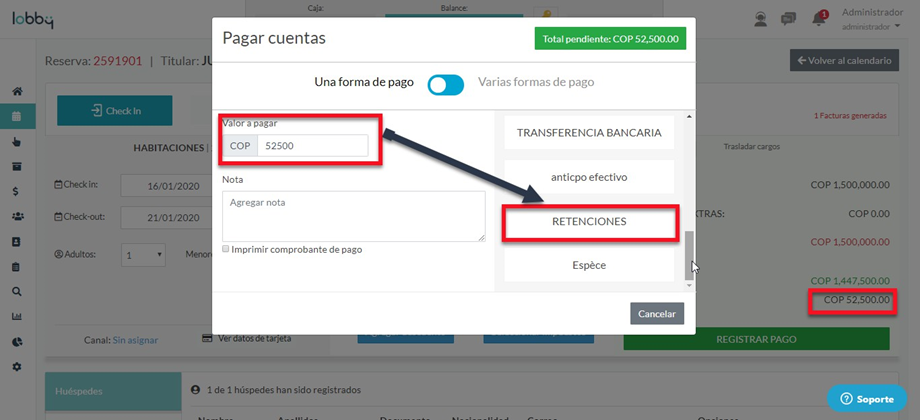Select RETENCIONES payment method

coord(589,221)
